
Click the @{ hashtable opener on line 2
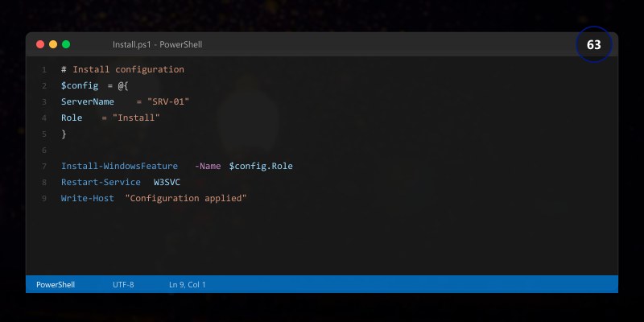click(x=123, y=86)
